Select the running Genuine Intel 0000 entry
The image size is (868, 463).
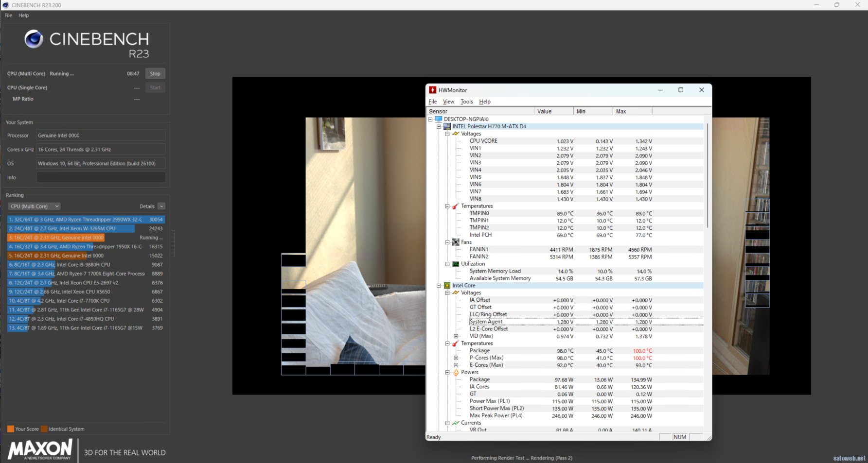(x=86, y=238)
